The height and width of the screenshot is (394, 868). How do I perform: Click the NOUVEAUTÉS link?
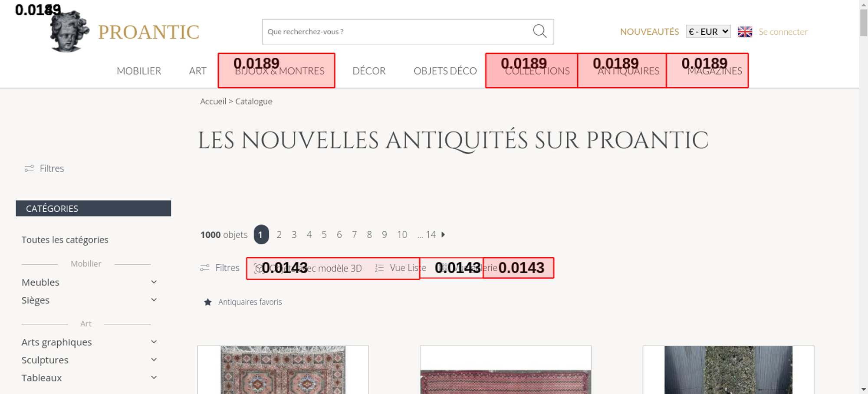point(649,32)
